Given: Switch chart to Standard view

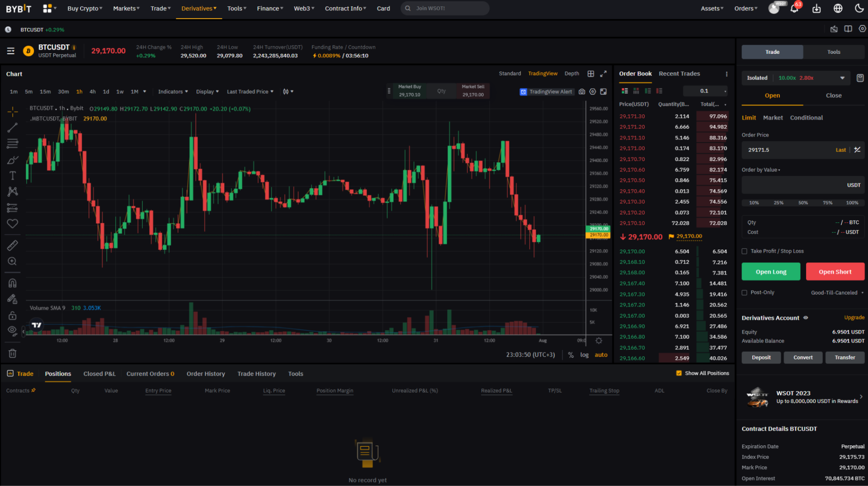Looking at the screenshot, I should 510,73.
